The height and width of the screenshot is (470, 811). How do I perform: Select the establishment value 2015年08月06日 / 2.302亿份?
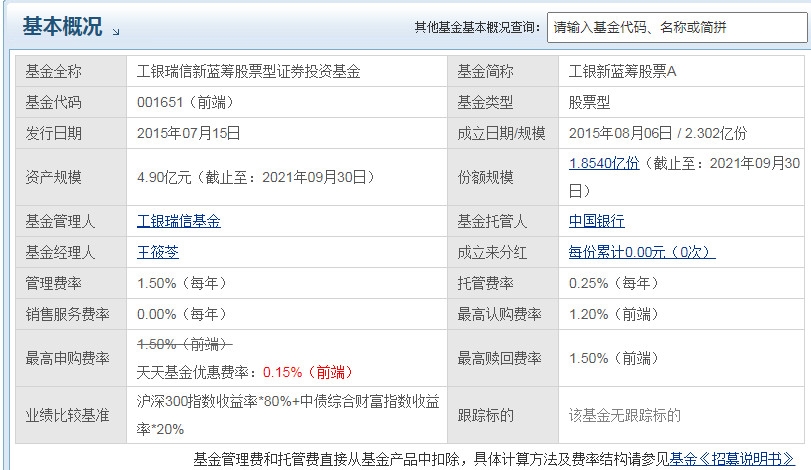[658, 133]
